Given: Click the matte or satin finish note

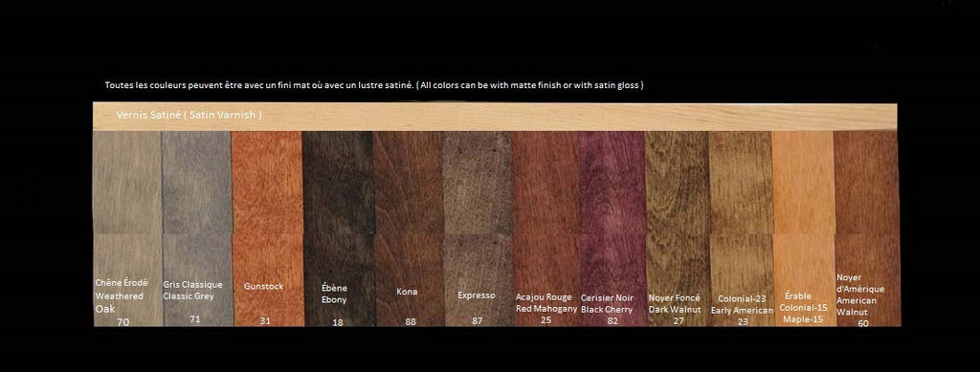Looking at the screenshot, I should [x=374, y=85].
